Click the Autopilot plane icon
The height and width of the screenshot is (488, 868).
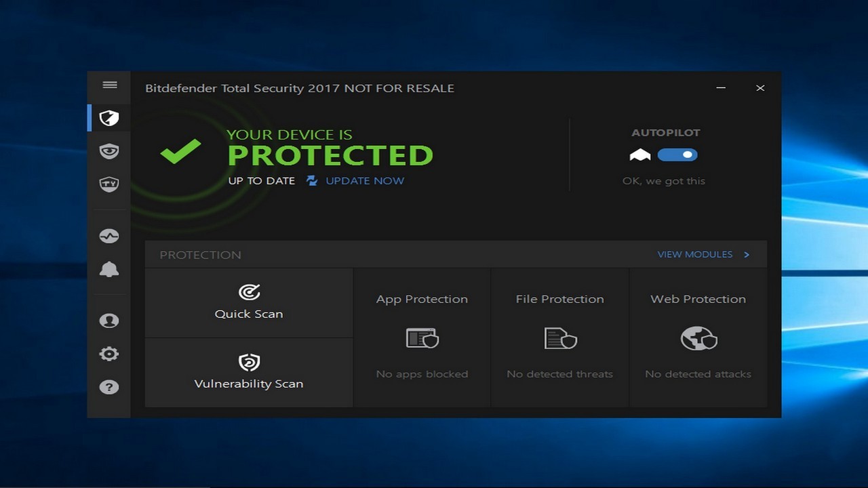(639, 155)
